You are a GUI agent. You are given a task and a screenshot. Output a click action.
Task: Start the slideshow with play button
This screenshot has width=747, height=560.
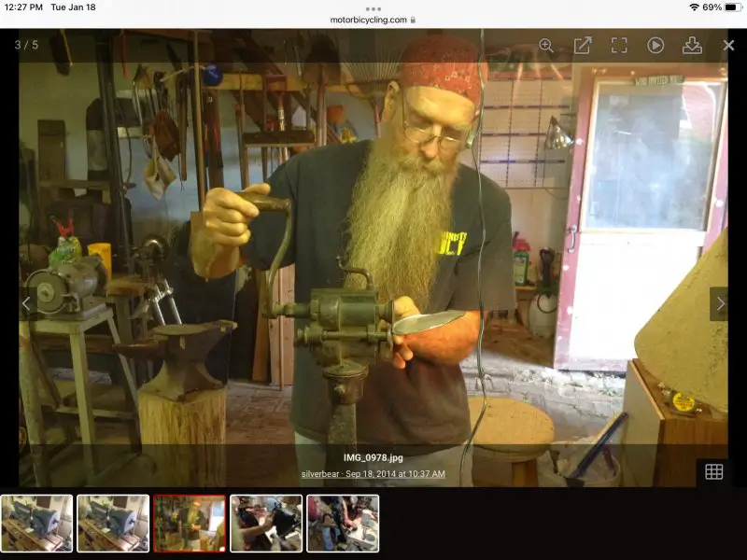[655, 45]
